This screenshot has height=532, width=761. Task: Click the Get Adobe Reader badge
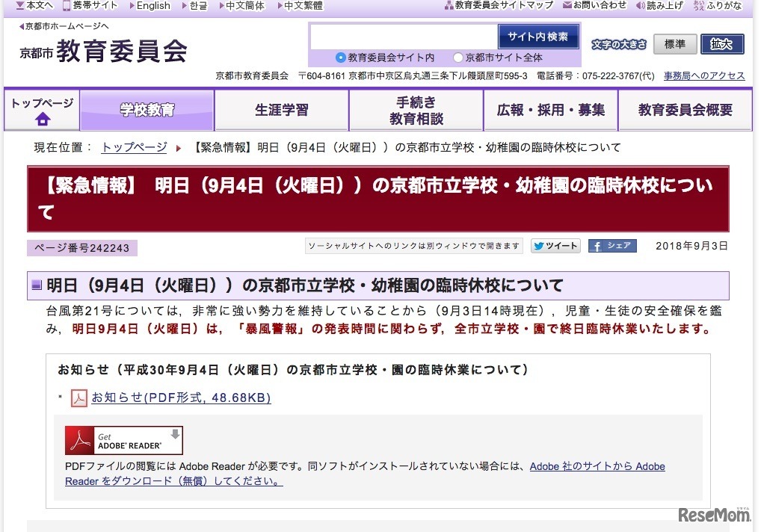(123, 439)
